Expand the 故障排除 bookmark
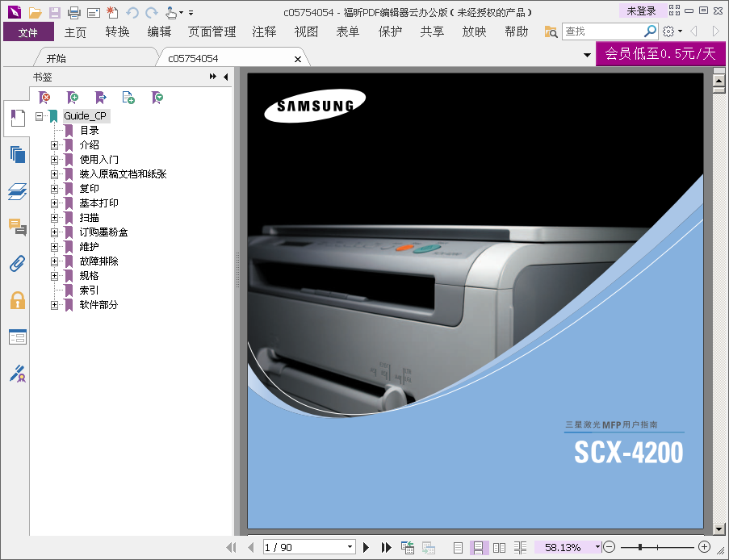729x560 pixels. (x=54, y=261)
